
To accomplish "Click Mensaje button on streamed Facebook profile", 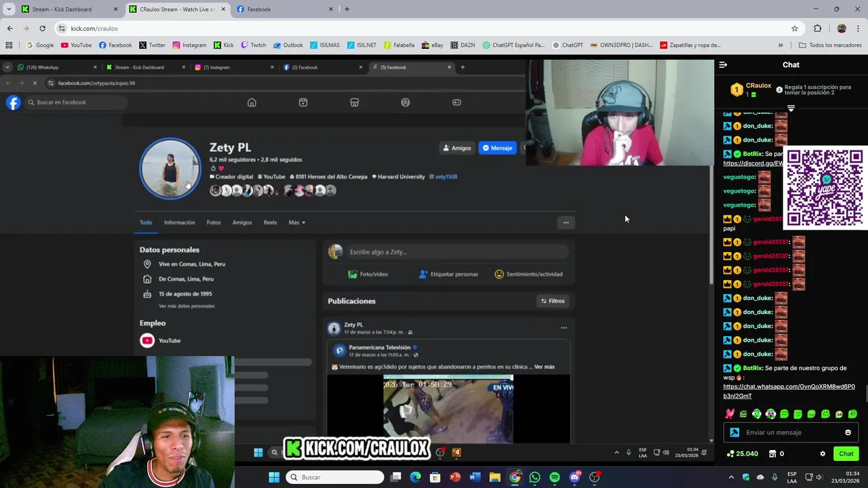I will tap(497, 148).
